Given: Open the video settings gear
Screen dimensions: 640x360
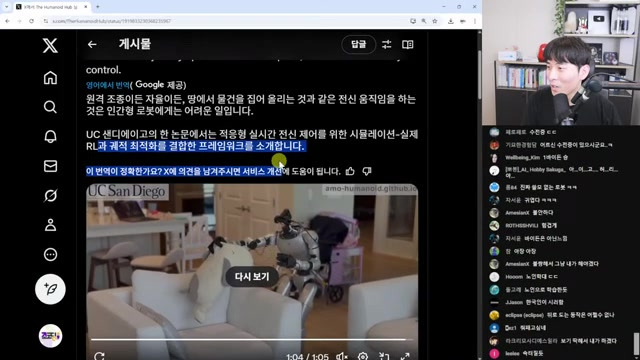Looking at the screenshot, I should 363,356.
